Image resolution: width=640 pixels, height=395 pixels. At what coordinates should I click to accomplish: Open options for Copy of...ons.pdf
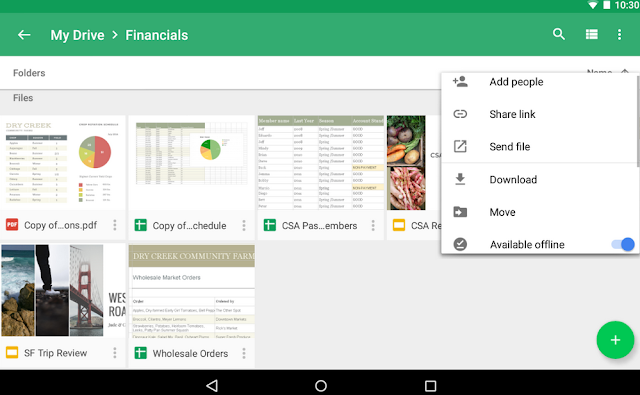(115, 225)
